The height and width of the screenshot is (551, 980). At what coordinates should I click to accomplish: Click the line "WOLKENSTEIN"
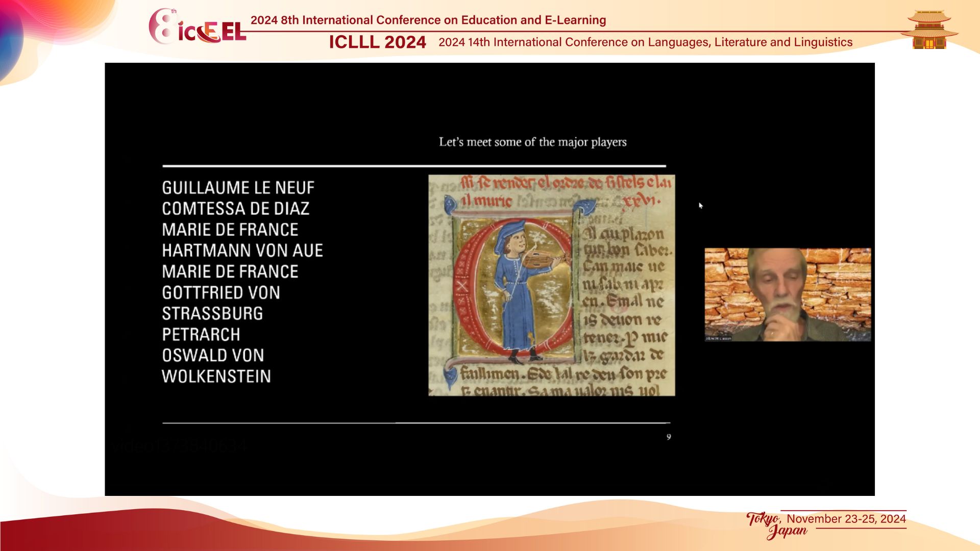(x=216, y=376)
